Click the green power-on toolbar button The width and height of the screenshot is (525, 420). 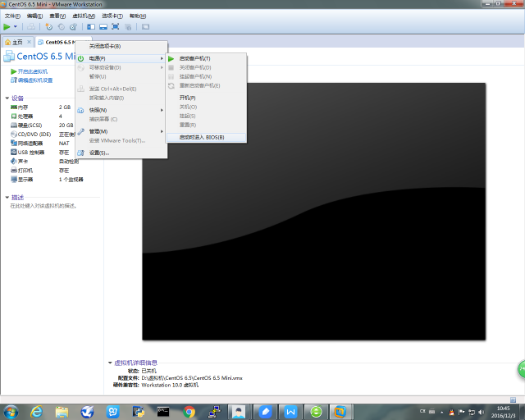[7, 27]
